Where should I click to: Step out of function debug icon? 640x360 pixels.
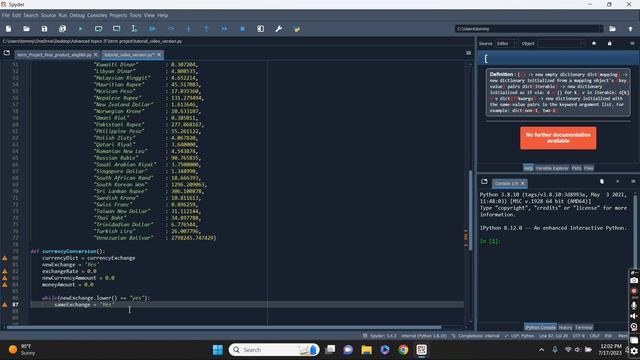pyautogui.click(x=207, y=29)
